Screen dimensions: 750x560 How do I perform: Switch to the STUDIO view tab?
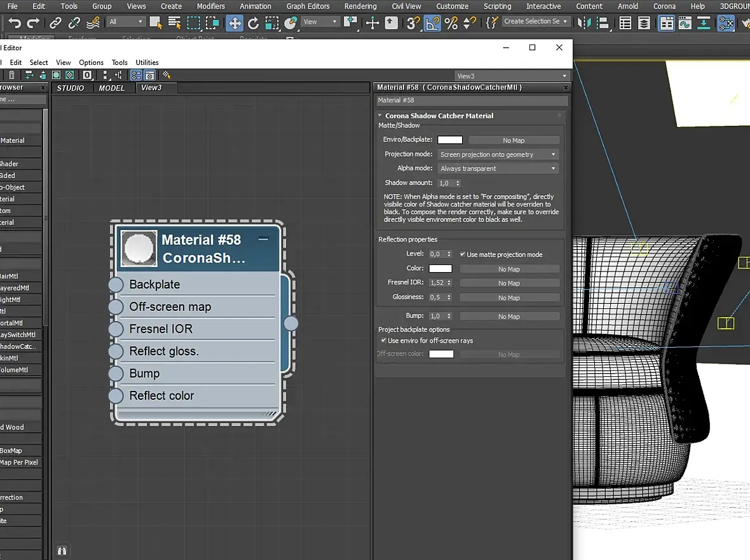point(71,88)
